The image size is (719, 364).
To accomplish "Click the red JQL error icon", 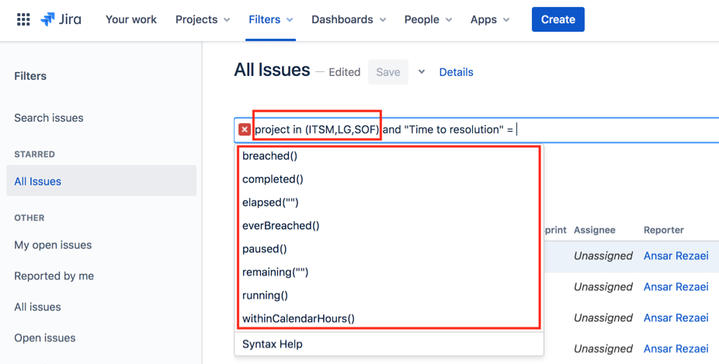I will tap(245, 130).
